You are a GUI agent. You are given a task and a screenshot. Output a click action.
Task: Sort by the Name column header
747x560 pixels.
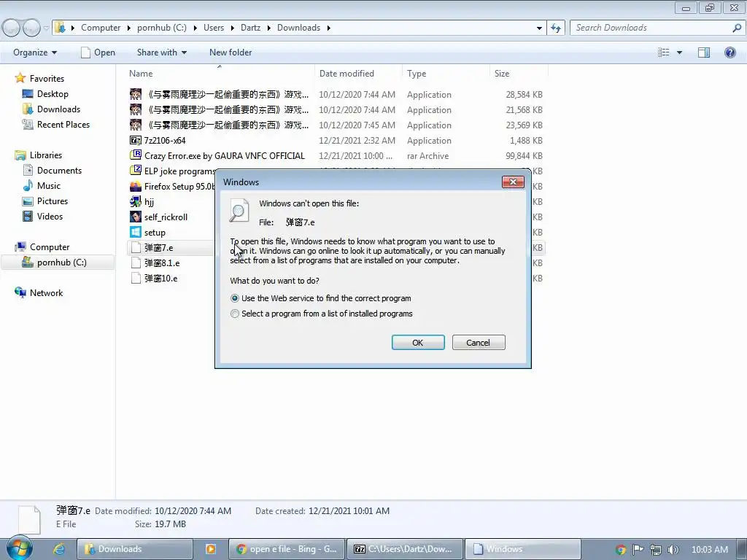141,74
